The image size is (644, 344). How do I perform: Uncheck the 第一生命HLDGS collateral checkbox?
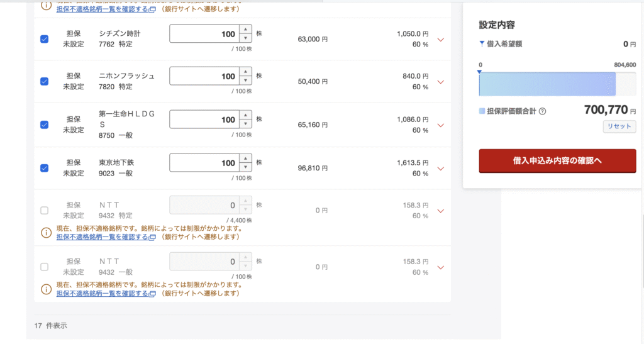(44, 125)
